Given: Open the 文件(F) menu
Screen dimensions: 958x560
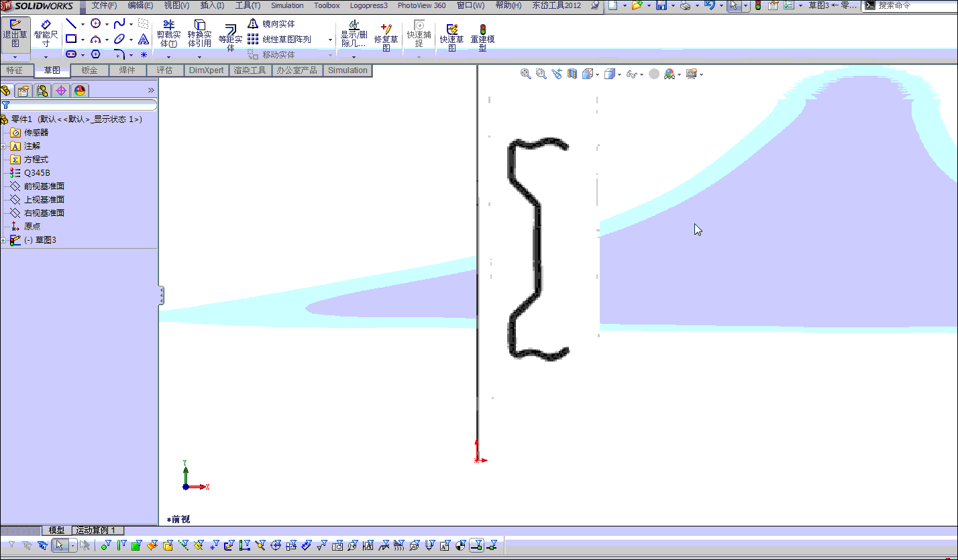Looking at the screenshot, I should pyautogui.click(x=104, y=5).
